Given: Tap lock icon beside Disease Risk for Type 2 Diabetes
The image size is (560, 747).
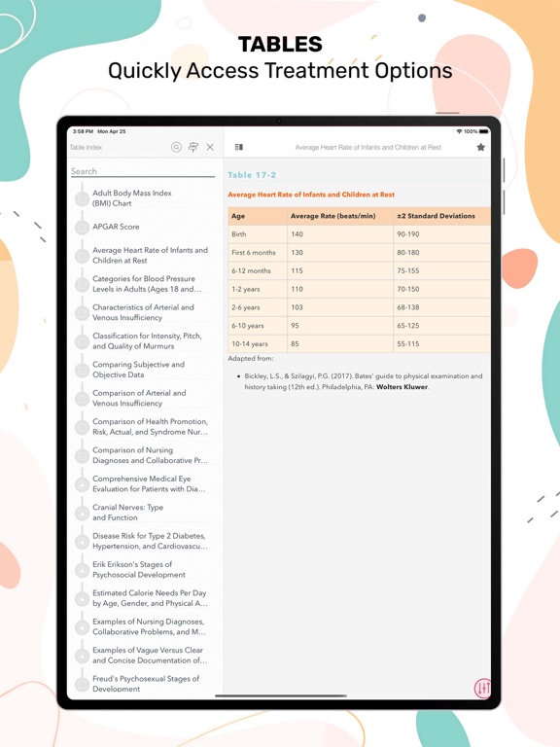Looking at the screenshot, I should [82, 541].
